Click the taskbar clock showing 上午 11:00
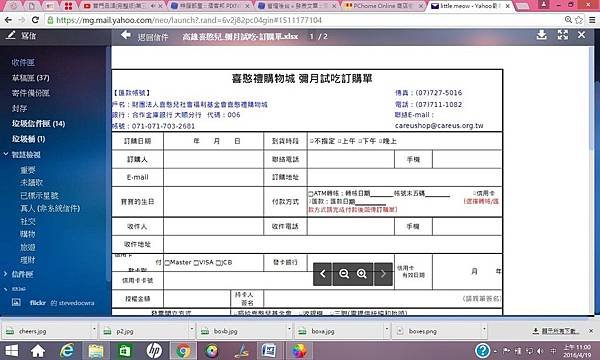This screenshot has width=600, height=360. coord(577,351)
